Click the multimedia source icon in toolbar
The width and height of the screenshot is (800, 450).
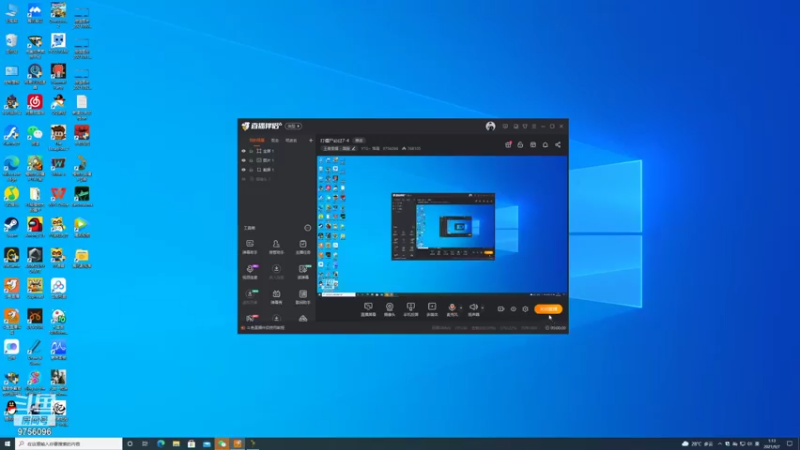tap(432, 309)
